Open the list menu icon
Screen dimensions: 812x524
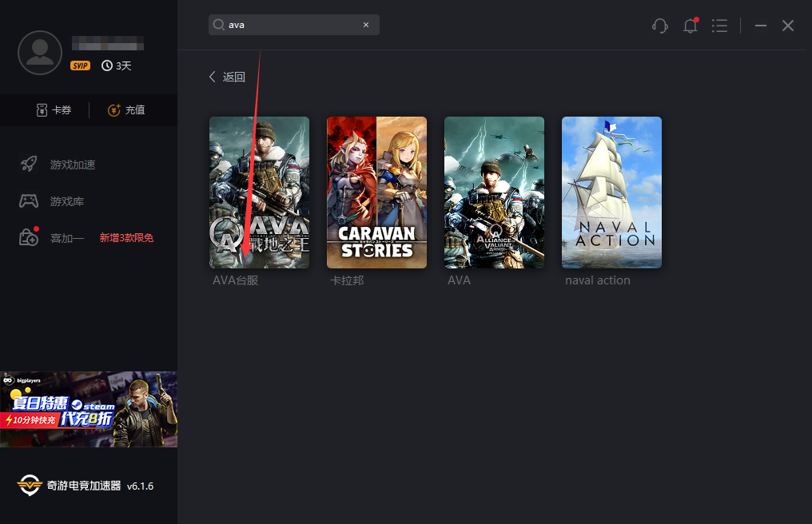point(719,26)
